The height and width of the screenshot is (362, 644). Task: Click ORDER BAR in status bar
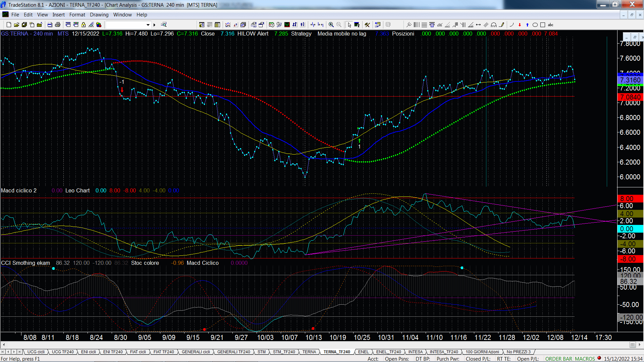[x=559, y=359]
